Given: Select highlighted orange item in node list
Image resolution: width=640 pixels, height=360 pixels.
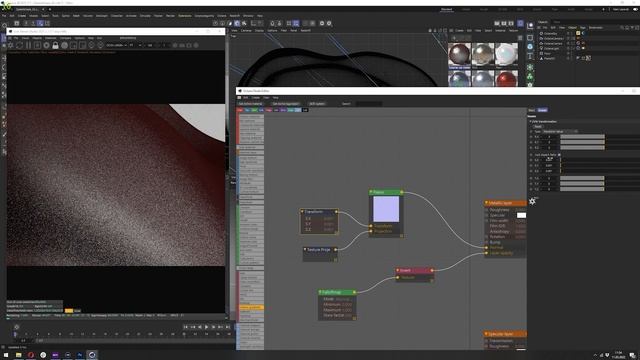Looking at the screenshot, I should pos(251,307).
